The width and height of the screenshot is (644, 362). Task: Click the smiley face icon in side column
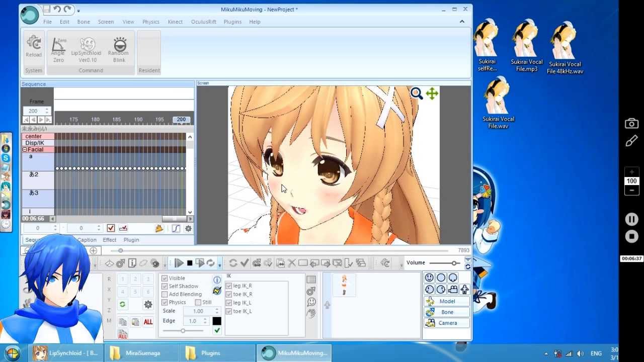click(311, 302)
